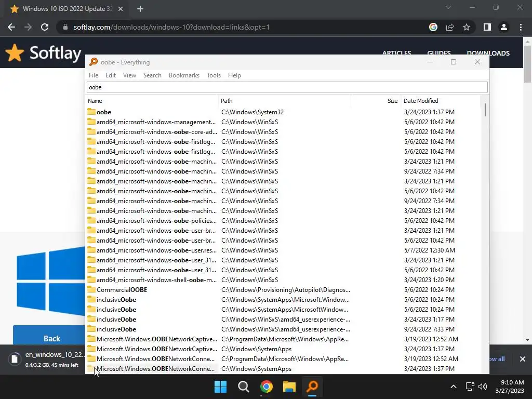Viewport: 532px width, 399px height.
Task: Click Chrome icon in taskbar
Action: coord(267,387)
